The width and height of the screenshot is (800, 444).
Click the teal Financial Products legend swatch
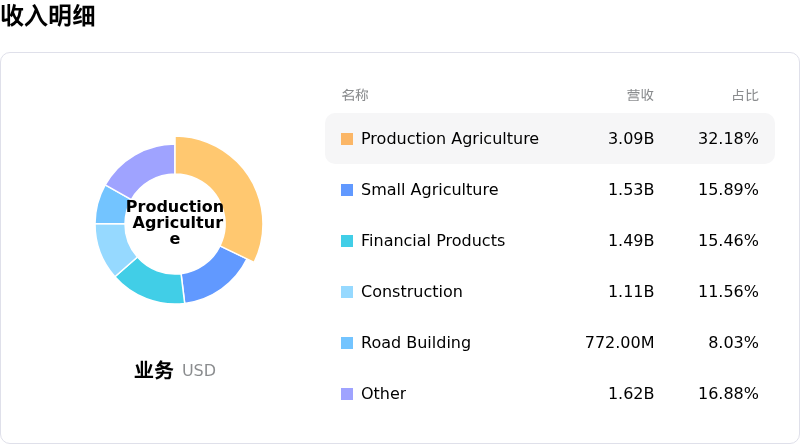point(347,241)
